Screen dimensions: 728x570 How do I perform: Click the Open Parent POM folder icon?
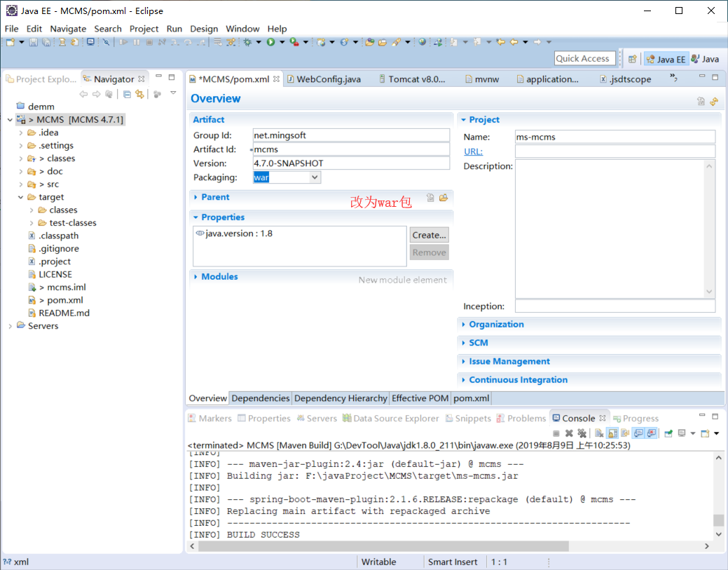click(x=444, y=198)
